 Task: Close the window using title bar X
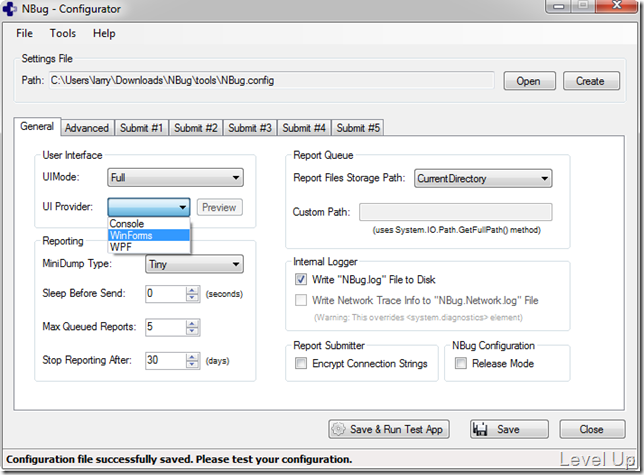[x=616, y=6]
